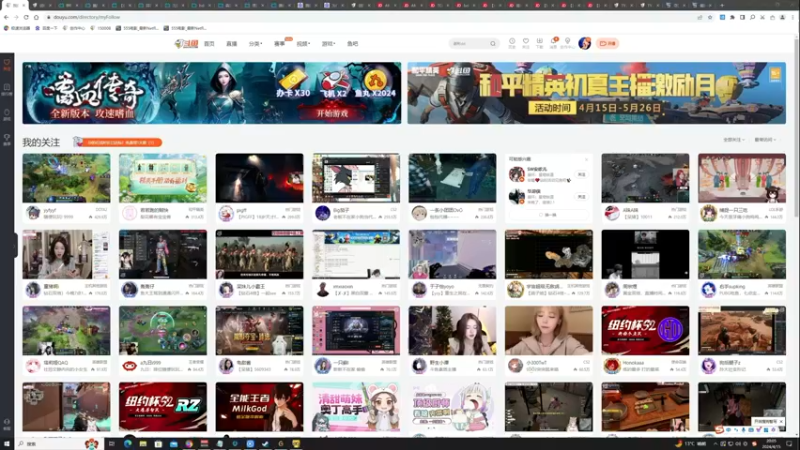The width and height of the screenshot is (800, 450).
Task: Expand the 全部关注 filter dropdown
Action: click(734, 140)
